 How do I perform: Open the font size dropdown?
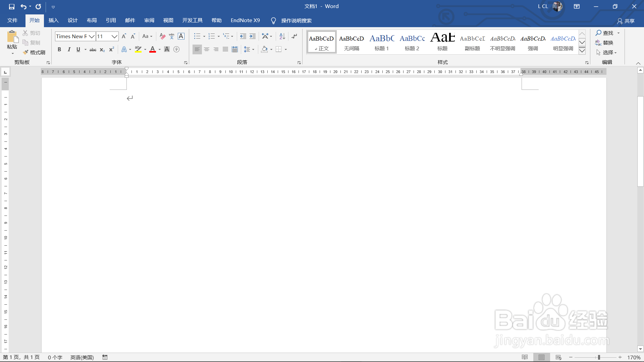[114, 36]
